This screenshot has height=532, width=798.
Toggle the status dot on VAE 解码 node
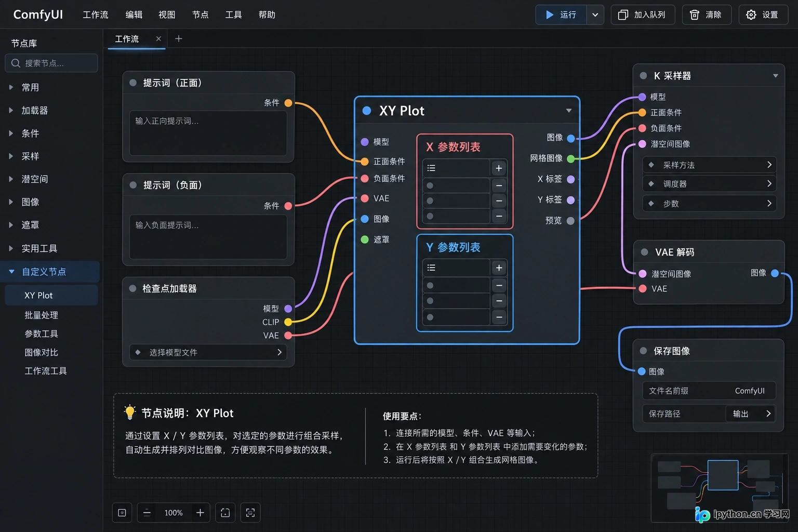click(x=644, y=252)
